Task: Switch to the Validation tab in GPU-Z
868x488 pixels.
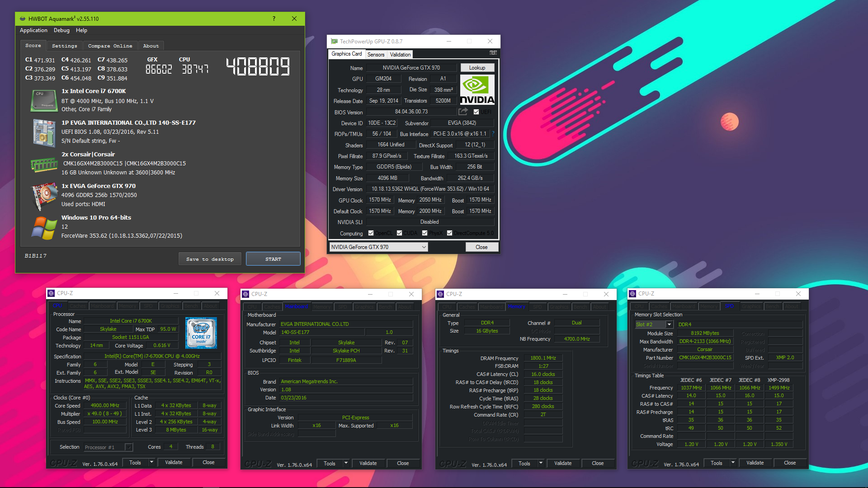Action: pyautogui.click(x=400, y=55)
